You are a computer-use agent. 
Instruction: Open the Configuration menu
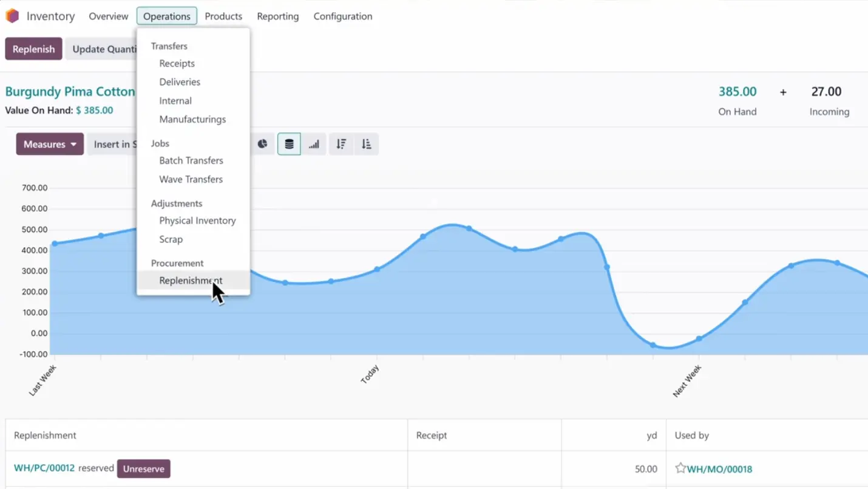click(x=342, y=16)
